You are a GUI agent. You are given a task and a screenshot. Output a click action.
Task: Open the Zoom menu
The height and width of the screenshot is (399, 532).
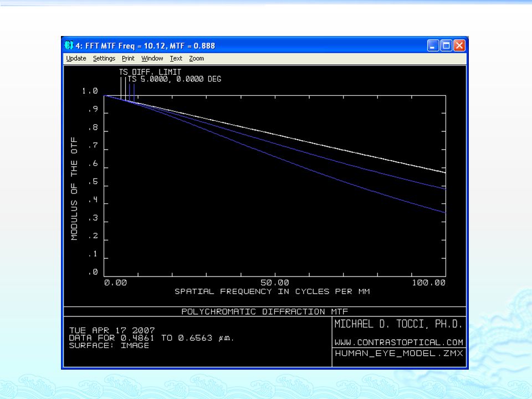[196, 58]
